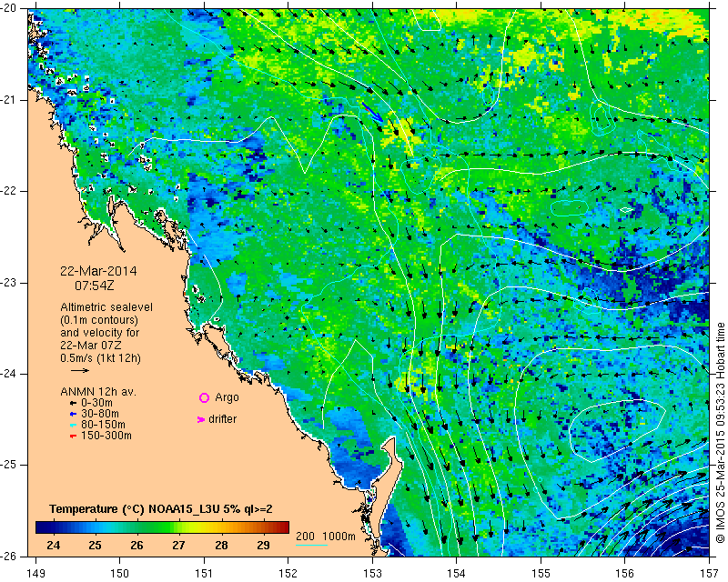Click the longitude axis label 154

click(457, 574)
